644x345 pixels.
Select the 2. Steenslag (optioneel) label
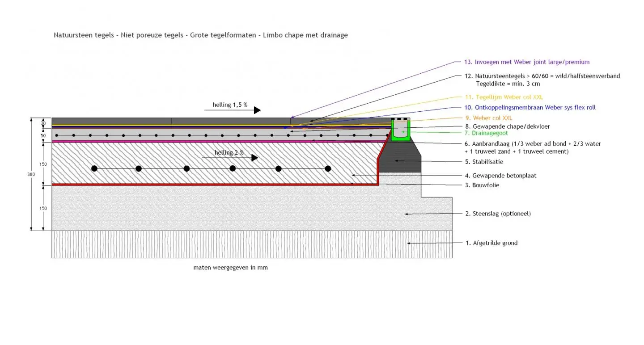click(x=498, y=214)
